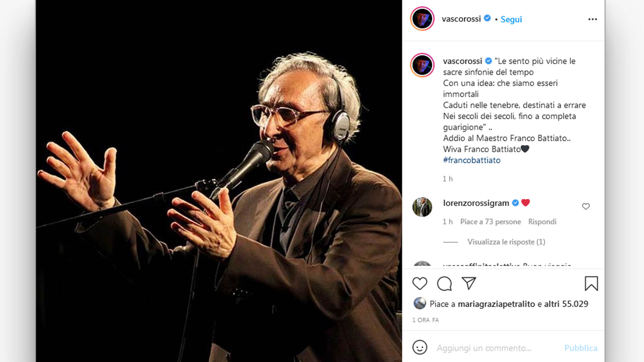This screenshot has height=362, width=644.
Task: Click Pubblica to post comment
Action: (581, 348)
